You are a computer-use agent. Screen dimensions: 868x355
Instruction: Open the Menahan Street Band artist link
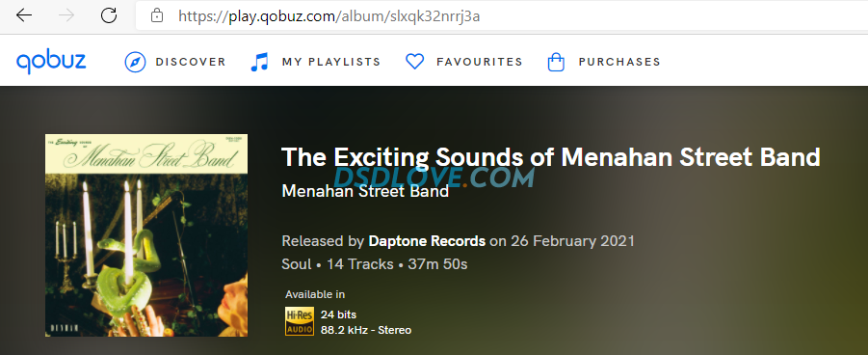pyautogui.click(x=365, y=191)
